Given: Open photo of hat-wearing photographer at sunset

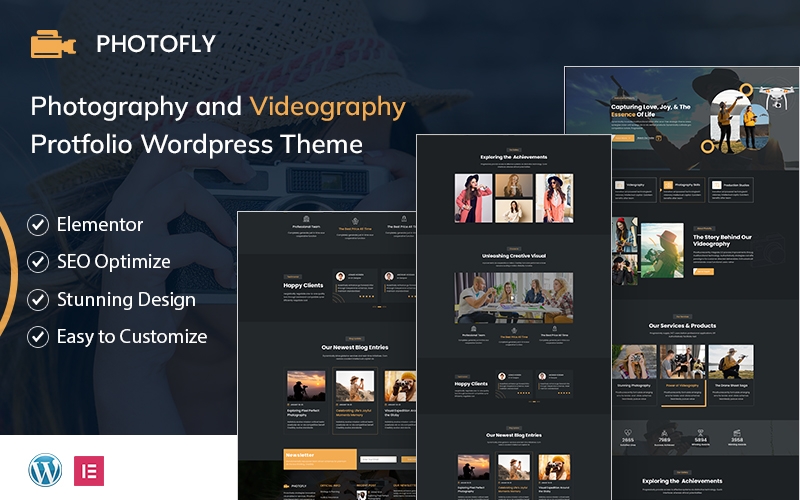Looking at the screenshot, I should pos(662,250).
